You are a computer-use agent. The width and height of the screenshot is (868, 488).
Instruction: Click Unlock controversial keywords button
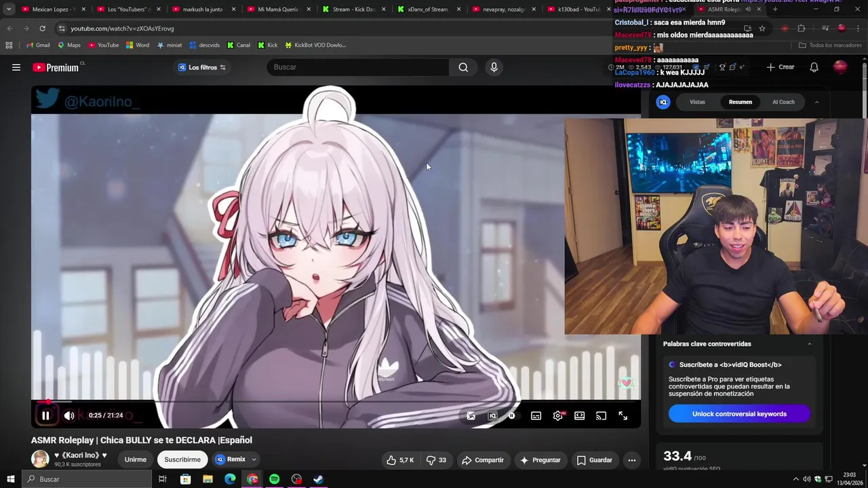739,414
